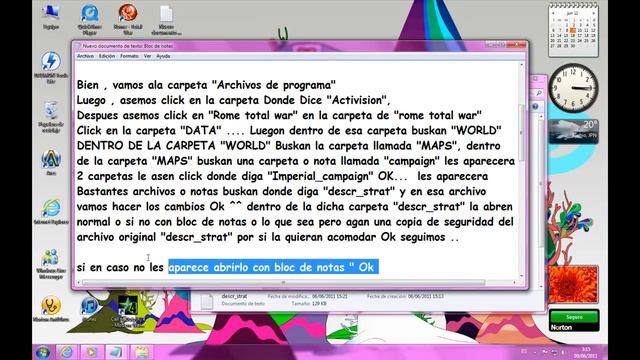
Task: Click the calendar gadget on the desktop
Action: 573,29
